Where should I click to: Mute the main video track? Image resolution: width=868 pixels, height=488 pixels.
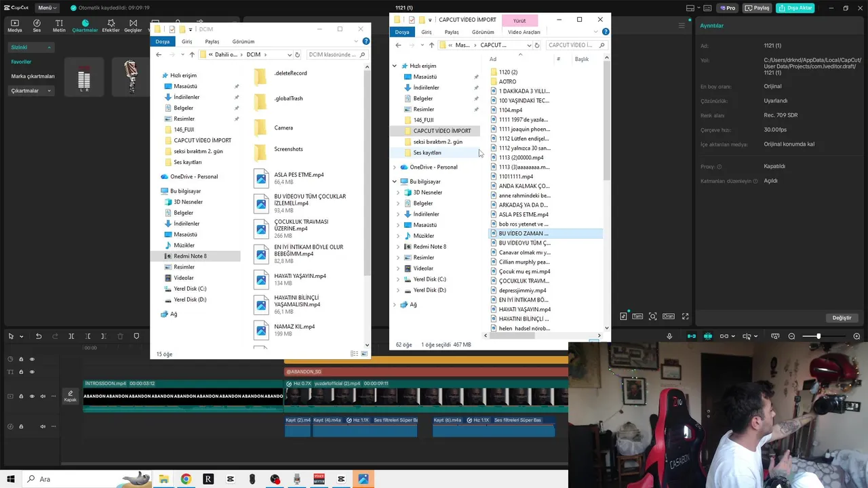pyautogui.click(x=43, y=396)
